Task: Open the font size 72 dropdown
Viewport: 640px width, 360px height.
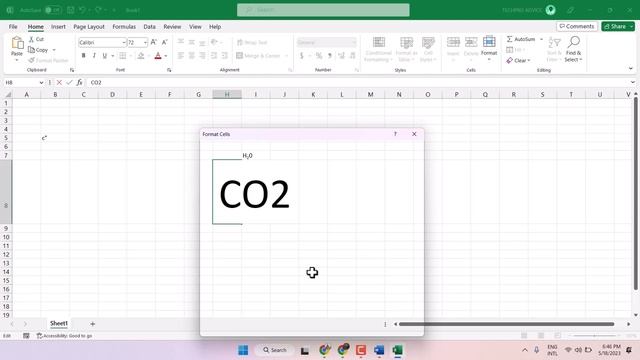Action: point(145,42)
